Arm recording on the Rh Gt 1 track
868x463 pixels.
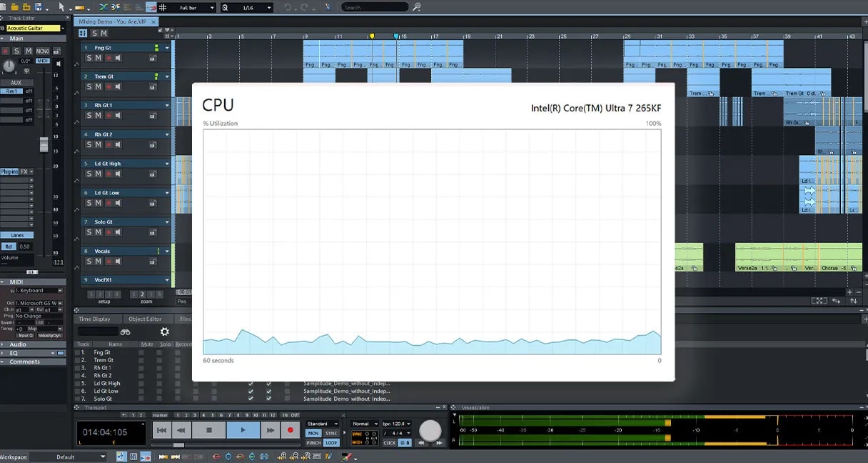108,116
